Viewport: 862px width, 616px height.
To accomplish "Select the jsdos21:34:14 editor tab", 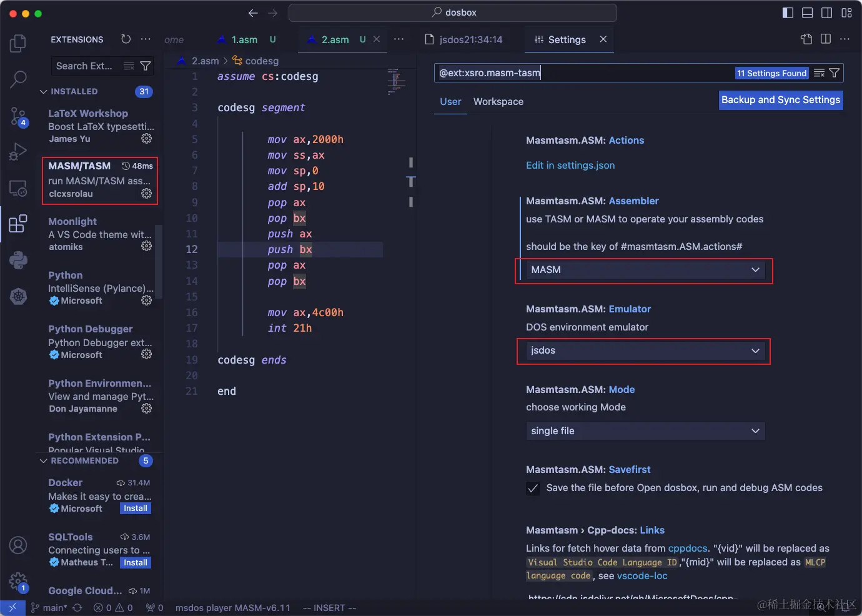I will [472, 39].
